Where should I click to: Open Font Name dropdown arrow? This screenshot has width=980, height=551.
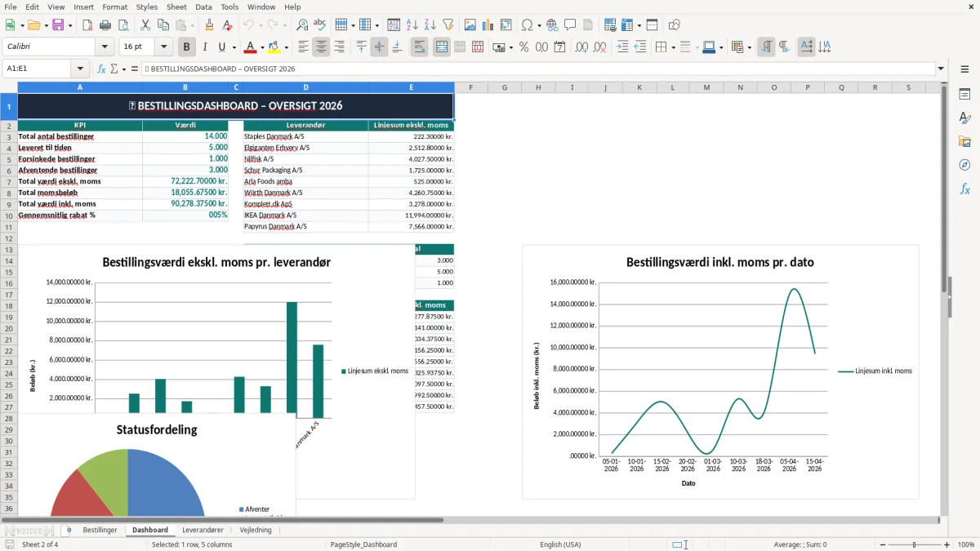click(105, 47)
